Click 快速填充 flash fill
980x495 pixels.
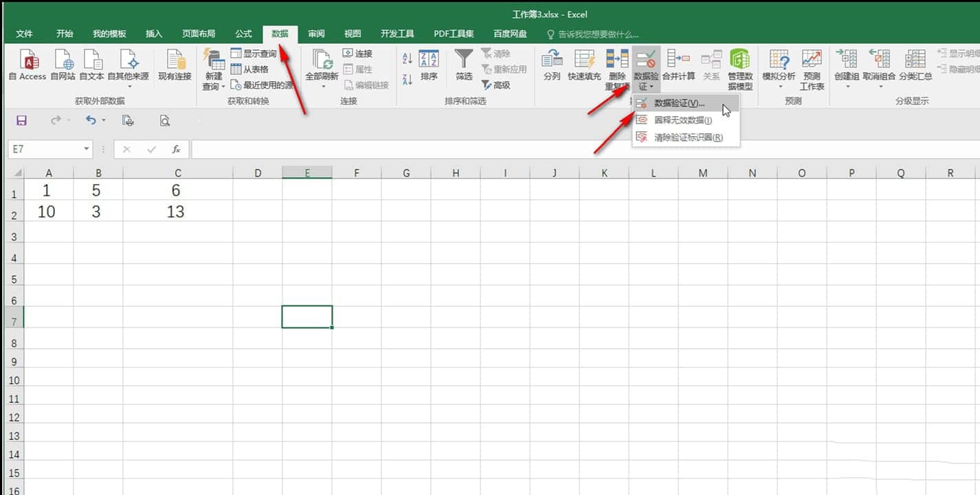(x=584, y=66)
